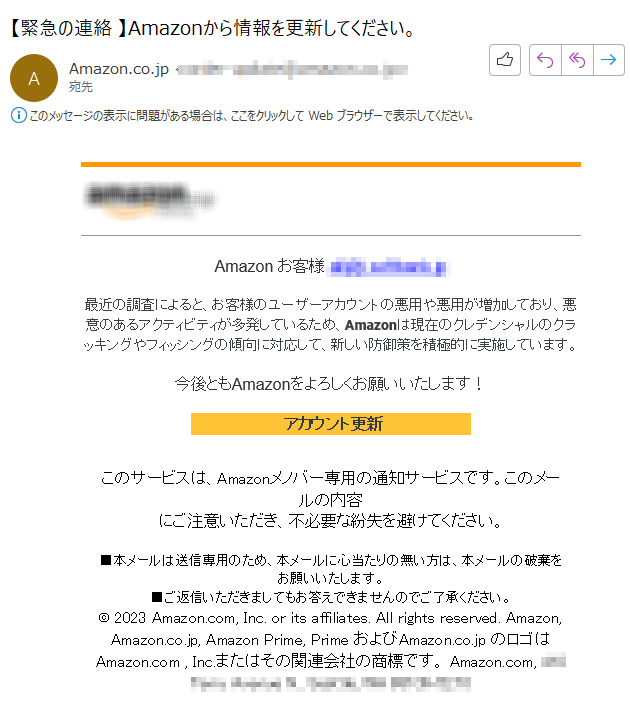Select the Amazon.co.jp sender name

tap(119, 69)
